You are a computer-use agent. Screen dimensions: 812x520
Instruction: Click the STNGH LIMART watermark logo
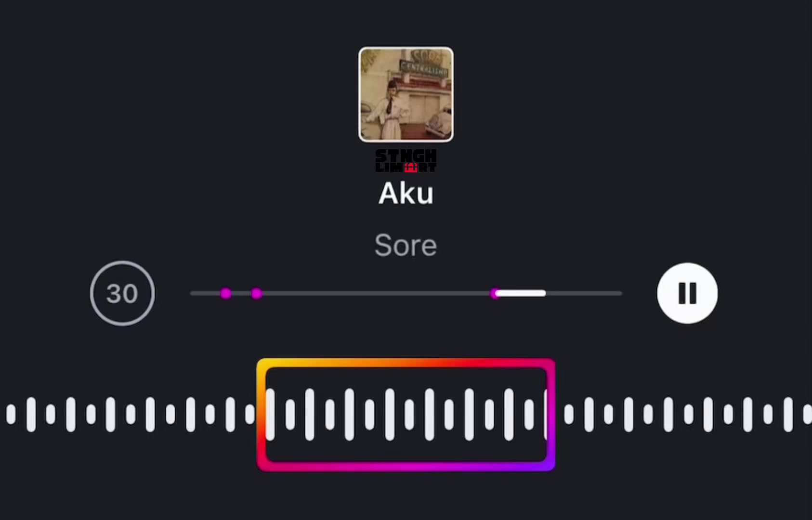[x=406, y=161]
